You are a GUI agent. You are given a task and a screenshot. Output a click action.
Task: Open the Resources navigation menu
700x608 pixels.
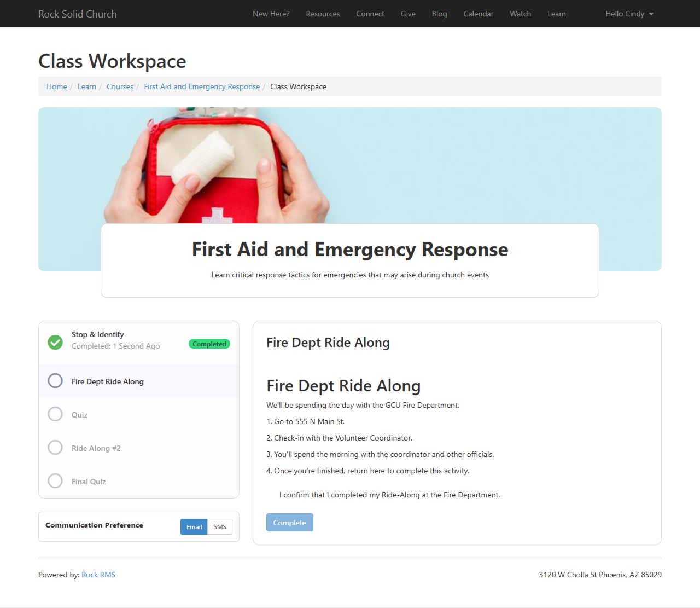[323, 14]
